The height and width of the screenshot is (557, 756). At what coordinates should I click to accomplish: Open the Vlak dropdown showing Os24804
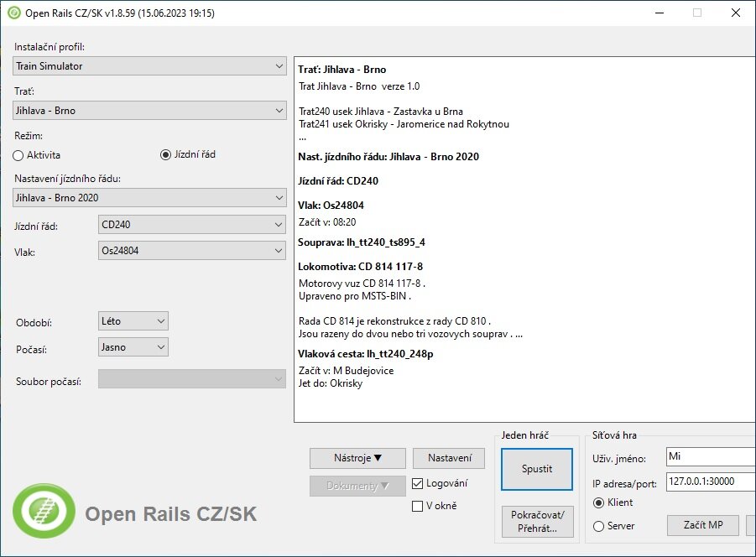click(x=192, y=251)
